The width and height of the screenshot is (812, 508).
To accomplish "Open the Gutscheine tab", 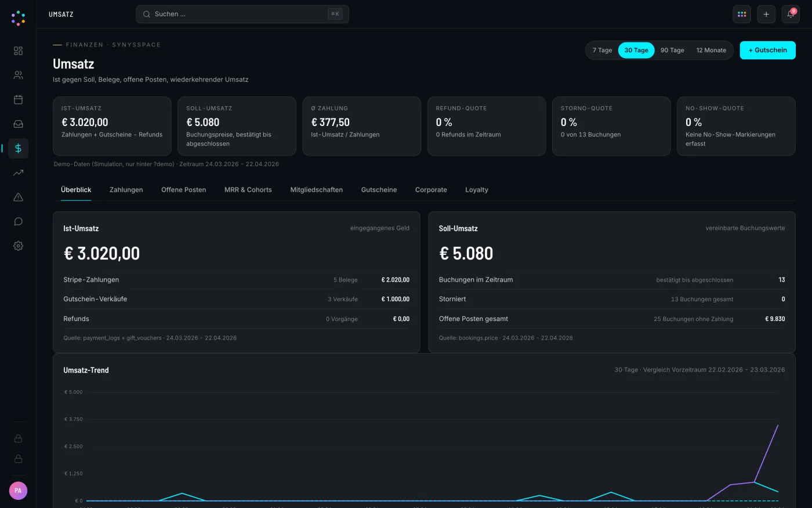I will pyautogui.click(x=379, y=190).
